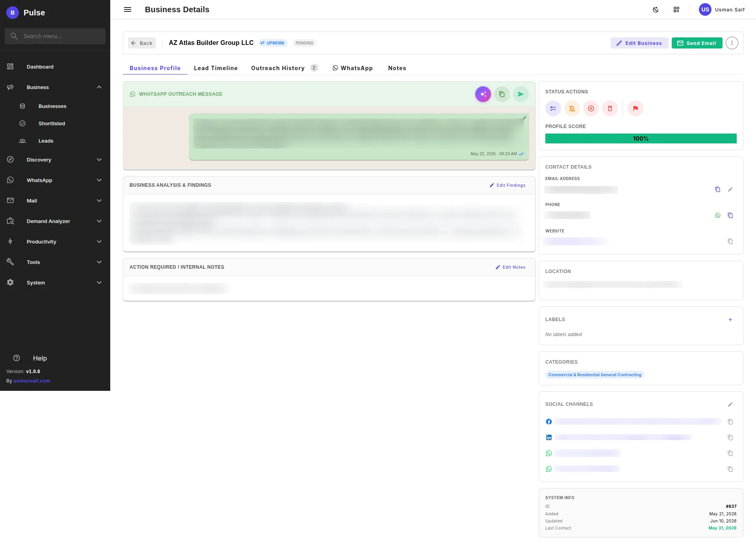Viewport: 756px width, 550px height.
Task: Click the Search menu input field
Action: point(55,36)
